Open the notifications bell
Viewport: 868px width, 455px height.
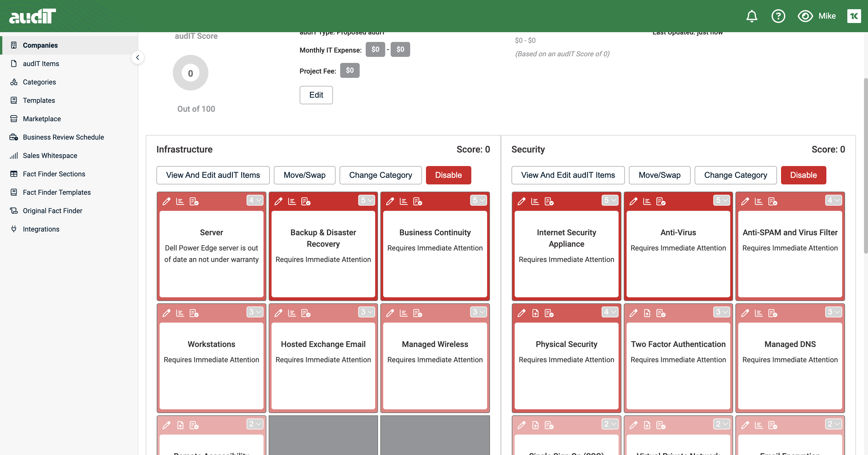point(751,16)
